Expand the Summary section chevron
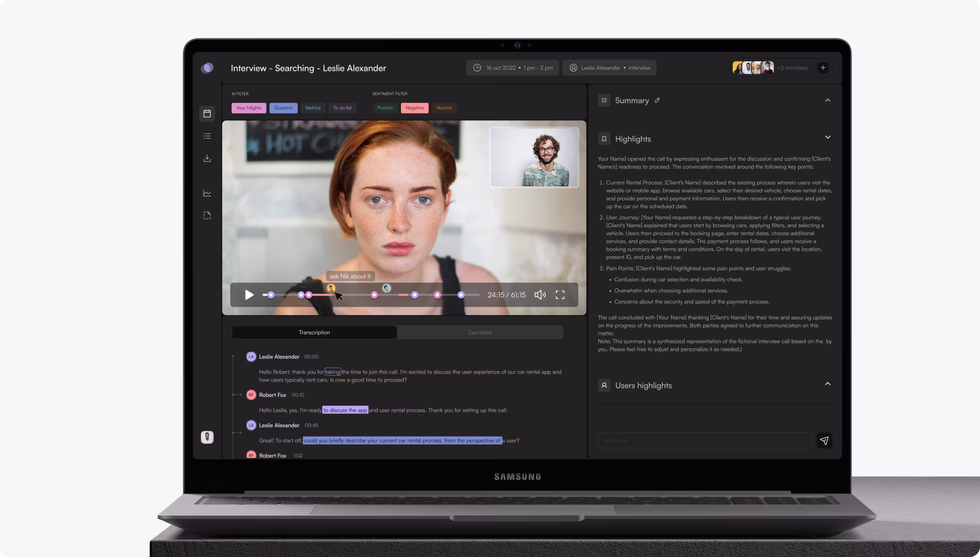980x557 pixels. coord(828,100)
